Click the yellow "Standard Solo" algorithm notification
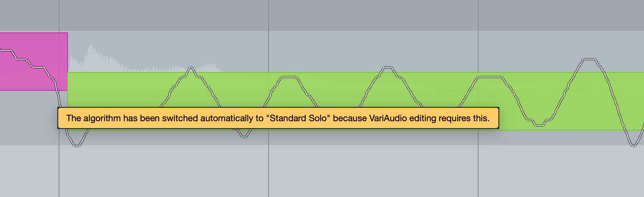This screenshot has width=644, height=197. 278,118
